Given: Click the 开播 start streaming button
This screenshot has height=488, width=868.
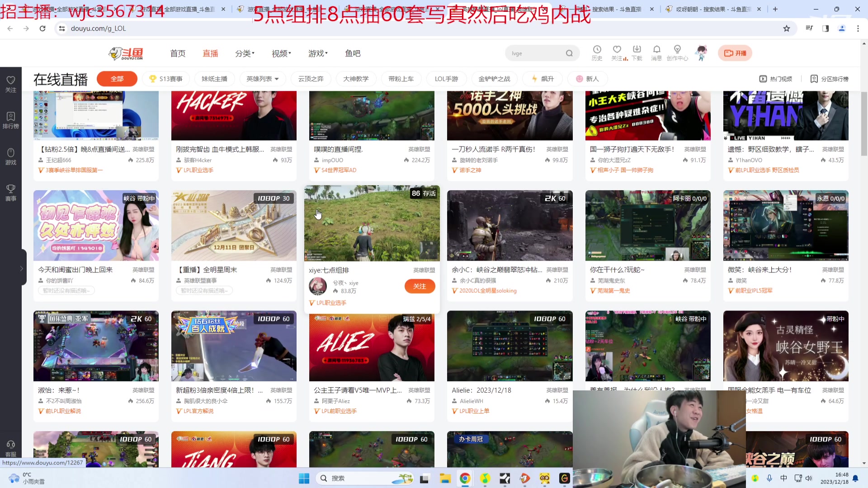Looking at the screenshot, I should tap(735, 53).
